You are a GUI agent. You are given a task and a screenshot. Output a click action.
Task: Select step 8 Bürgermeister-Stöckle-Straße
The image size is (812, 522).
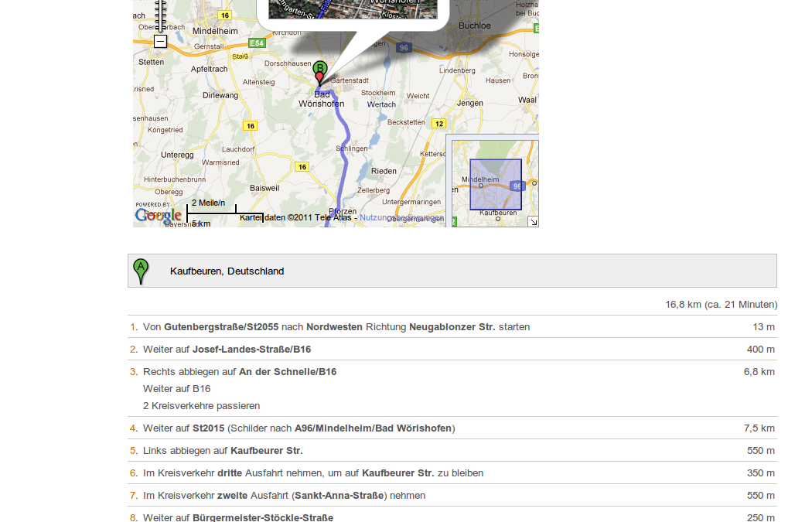tap(452, 515)
